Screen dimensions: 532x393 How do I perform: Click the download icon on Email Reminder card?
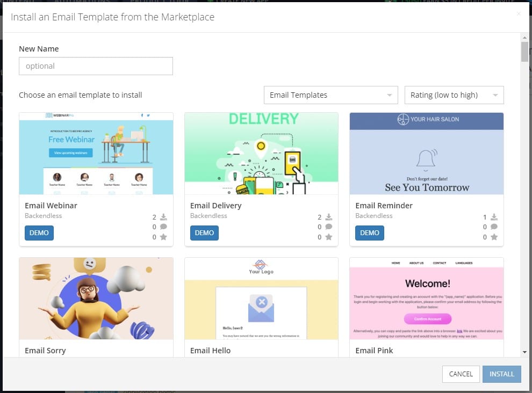point(494,217)
